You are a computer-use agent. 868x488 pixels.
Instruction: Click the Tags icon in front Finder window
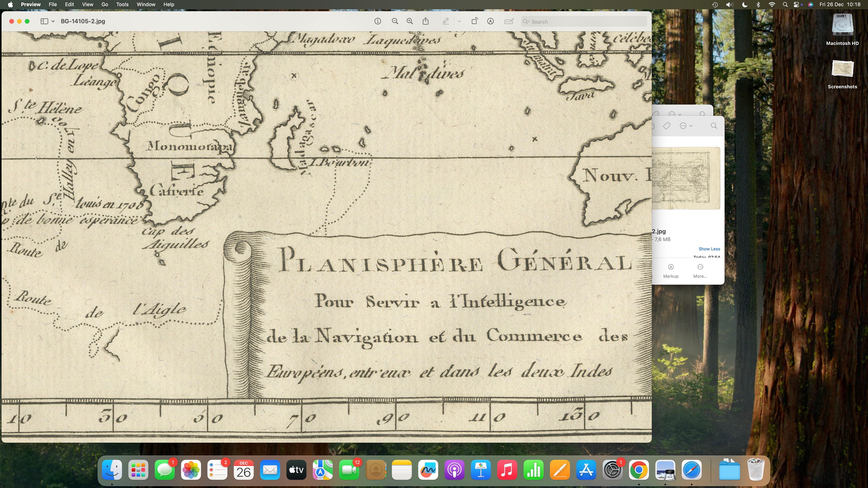pos(666,126)
